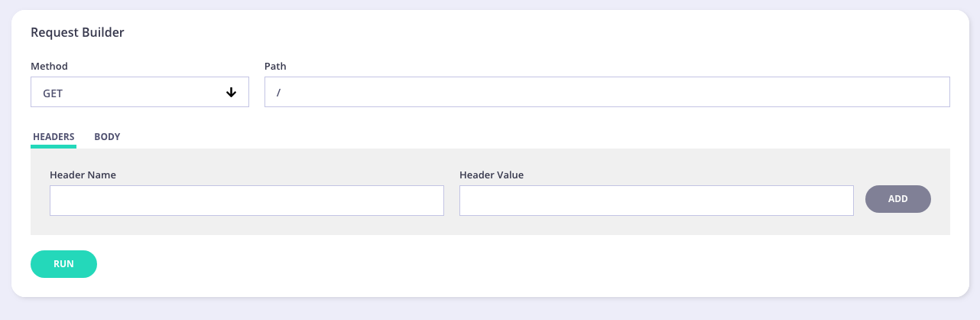Open the Method dropdown showing GET
The width and height of the screenshot is (980, 320).
[x=140, y=92]
